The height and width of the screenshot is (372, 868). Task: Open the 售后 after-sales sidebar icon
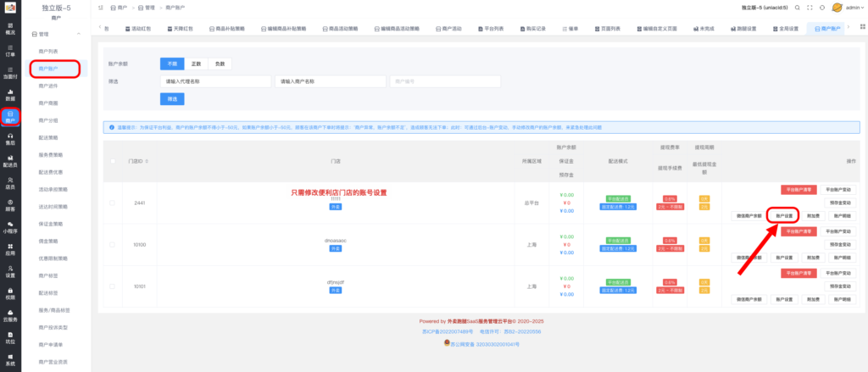pos(10,138)
